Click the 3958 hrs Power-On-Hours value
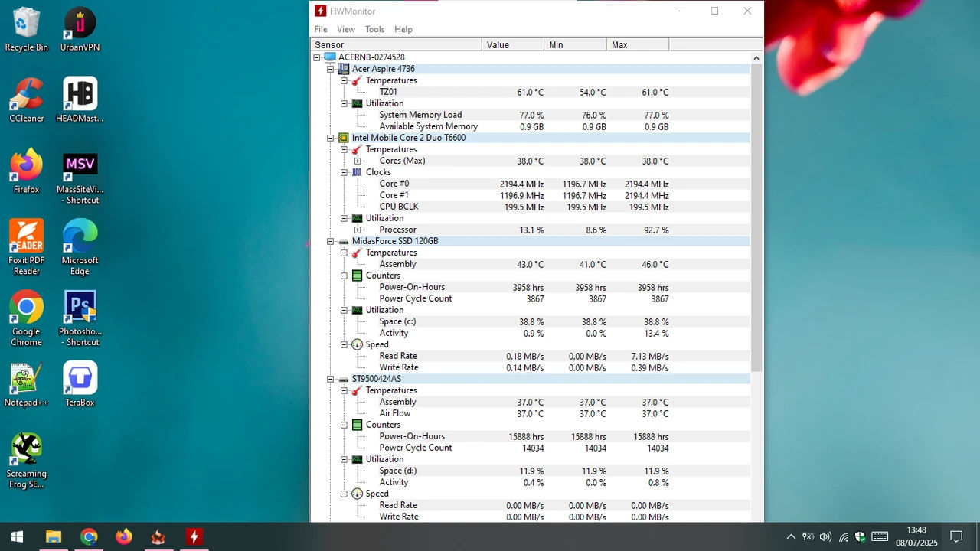The width and height of the screenshot is (980, 551). 528,287
